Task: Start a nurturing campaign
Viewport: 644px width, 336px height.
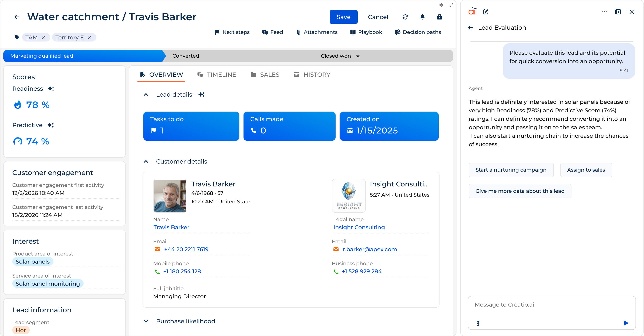Action: [511, 170]
